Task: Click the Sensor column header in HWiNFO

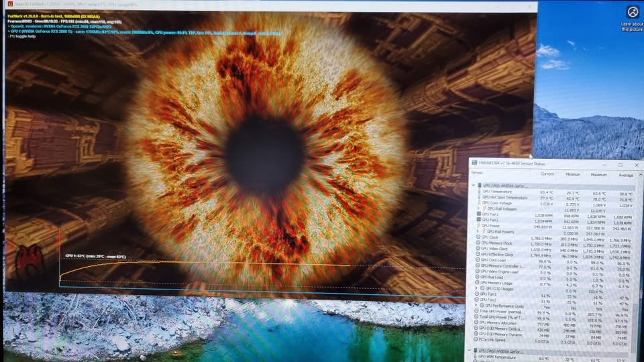Action: pyautogui.click(x=477, y=172)
